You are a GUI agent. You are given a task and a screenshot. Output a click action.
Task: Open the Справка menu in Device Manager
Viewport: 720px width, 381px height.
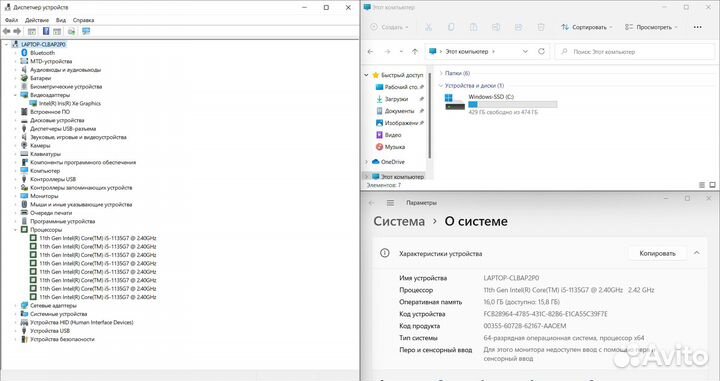[83, 20]
